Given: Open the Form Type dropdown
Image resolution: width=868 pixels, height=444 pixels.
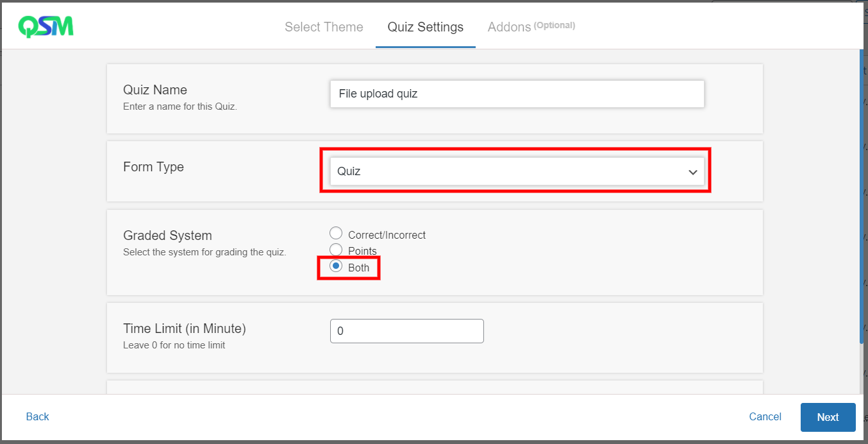Looking at the screenshot, I should [x=517, y=171].
